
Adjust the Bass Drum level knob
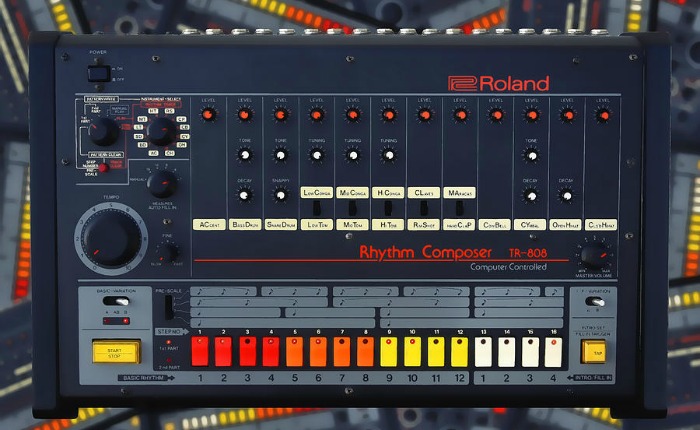tap(245, 115)
